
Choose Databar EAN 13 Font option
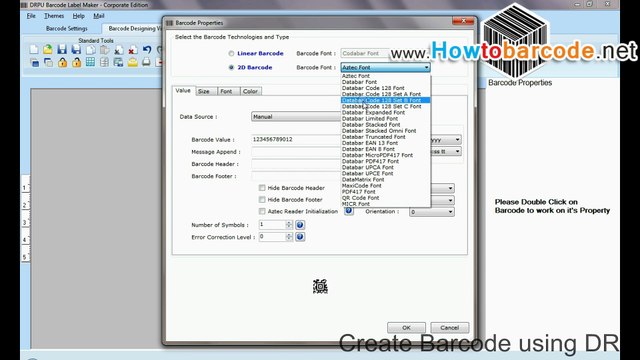tap(386, 143)
